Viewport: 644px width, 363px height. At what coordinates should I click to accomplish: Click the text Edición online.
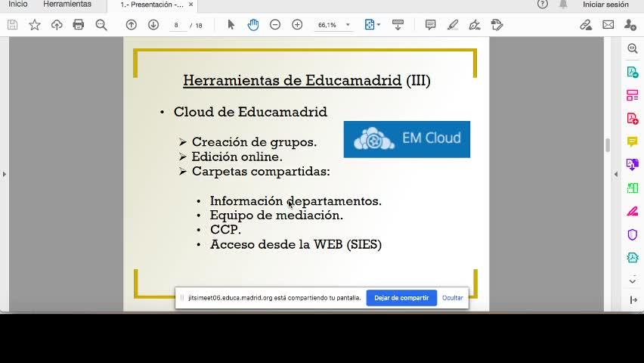click(237, 157)
